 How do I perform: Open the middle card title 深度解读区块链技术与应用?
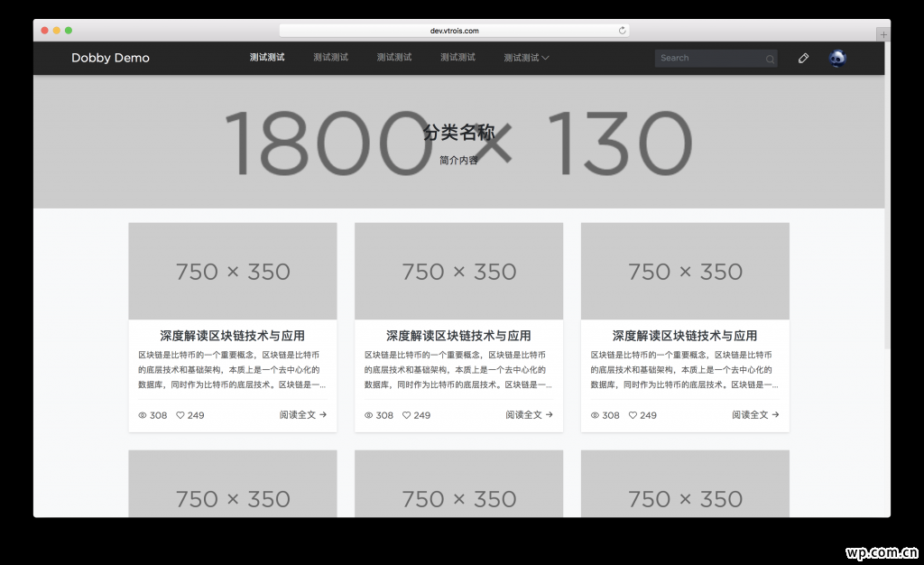pos(459,336)
